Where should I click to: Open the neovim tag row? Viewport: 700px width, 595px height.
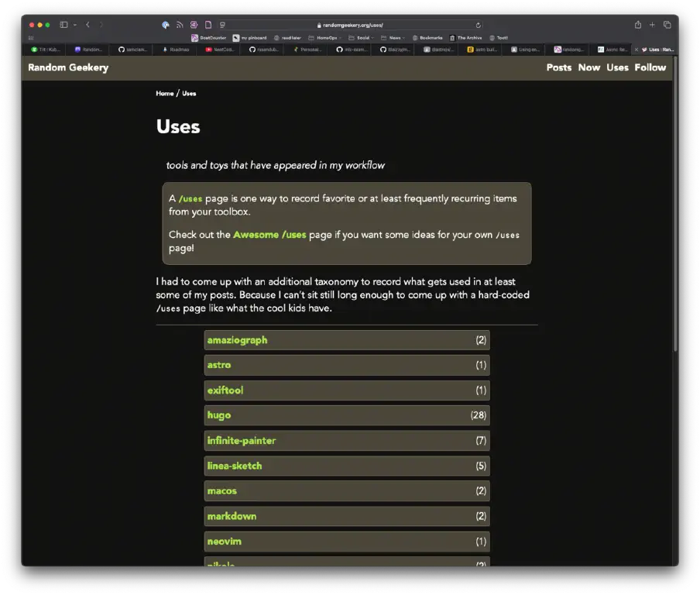pos(347,542)
